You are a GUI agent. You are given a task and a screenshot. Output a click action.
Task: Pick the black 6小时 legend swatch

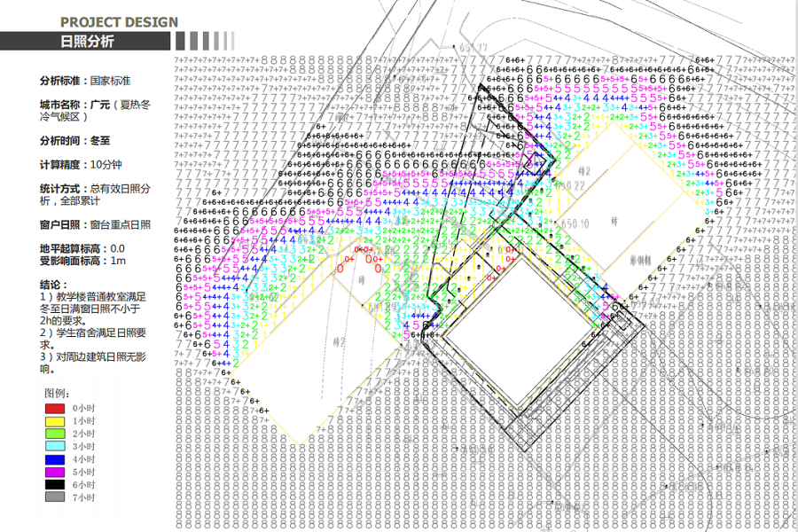click(55, 485)
